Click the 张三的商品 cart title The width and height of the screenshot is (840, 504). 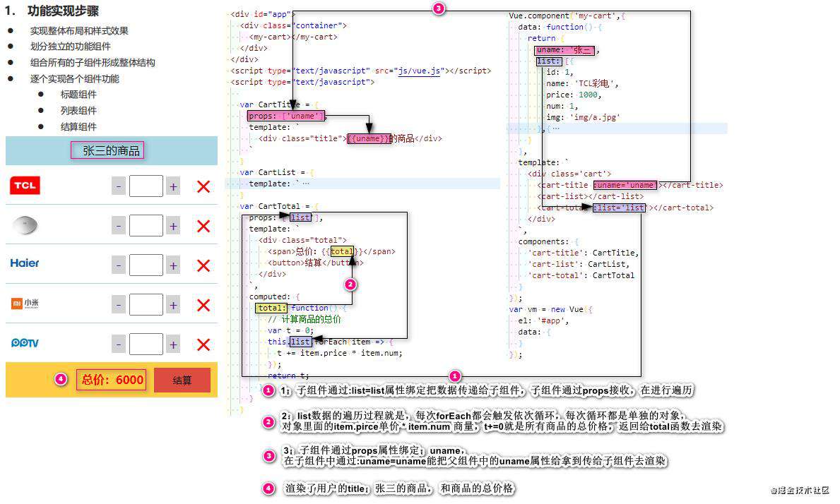pyautogui.click(x=111, y=151)
